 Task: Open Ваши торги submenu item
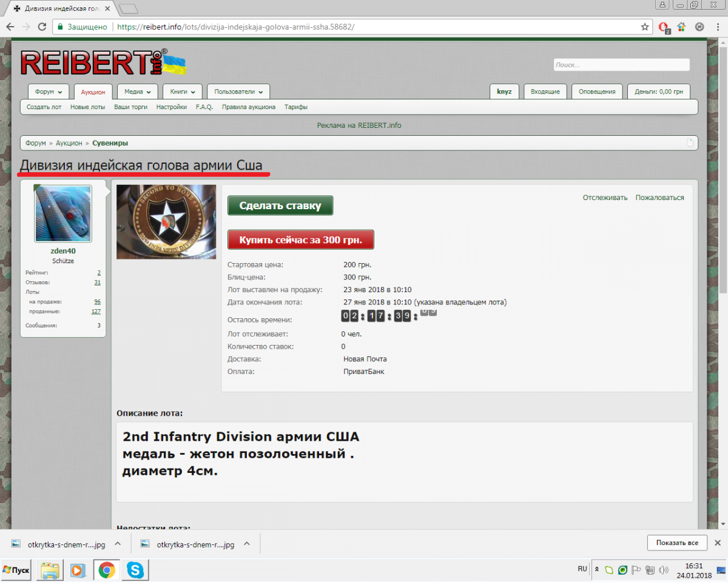click(x=131, y=107)
